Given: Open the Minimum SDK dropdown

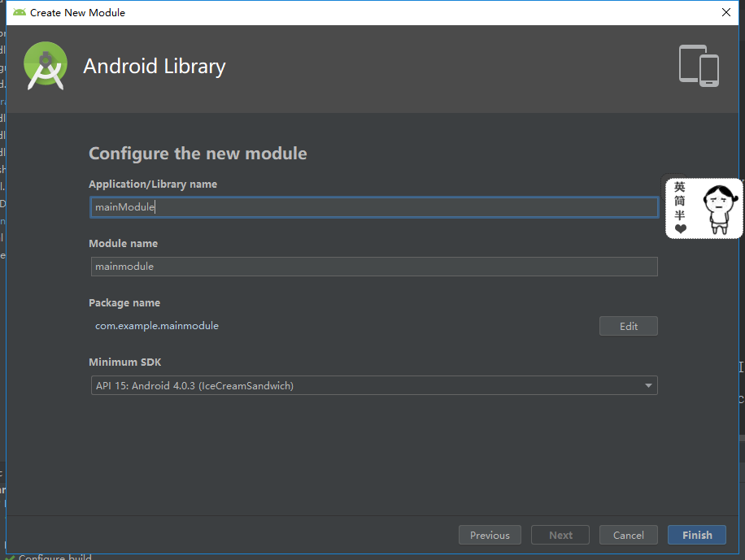Looking at the screenshot, I should coord(374,384).
